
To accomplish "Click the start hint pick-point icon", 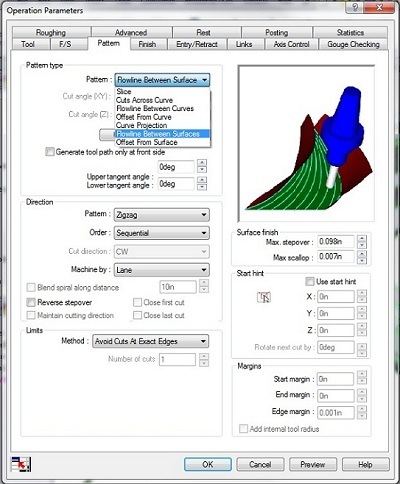I will pos(264,297).
